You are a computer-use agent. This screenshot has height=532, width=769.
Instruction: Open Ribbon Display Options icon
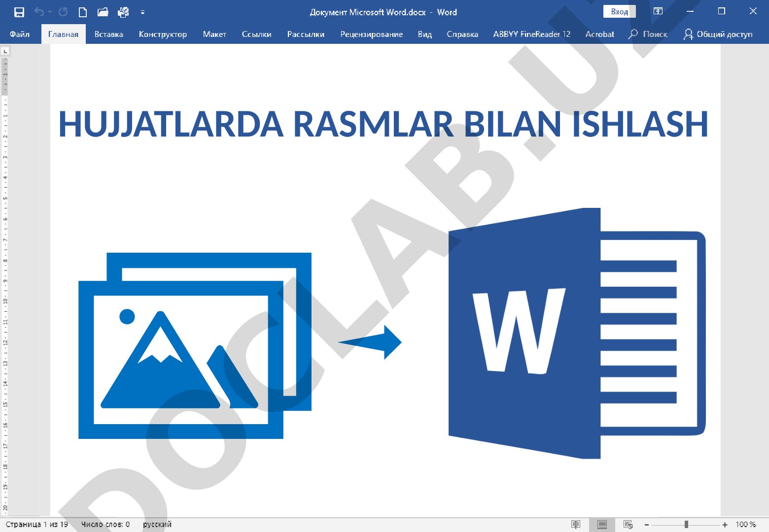(658, 11)
